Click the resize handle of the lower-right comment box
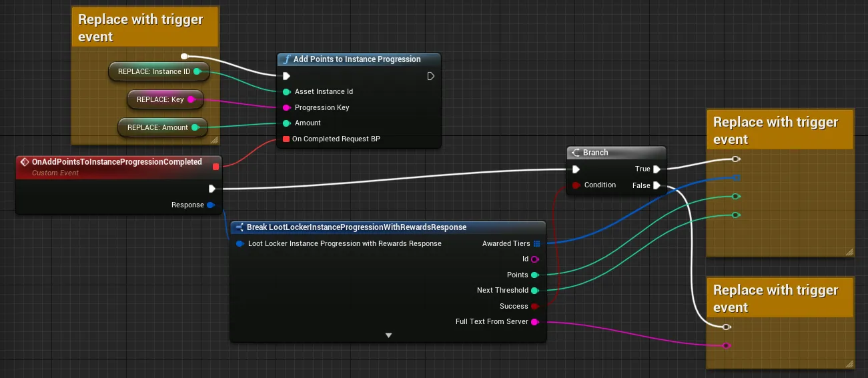 click(849, 364)
